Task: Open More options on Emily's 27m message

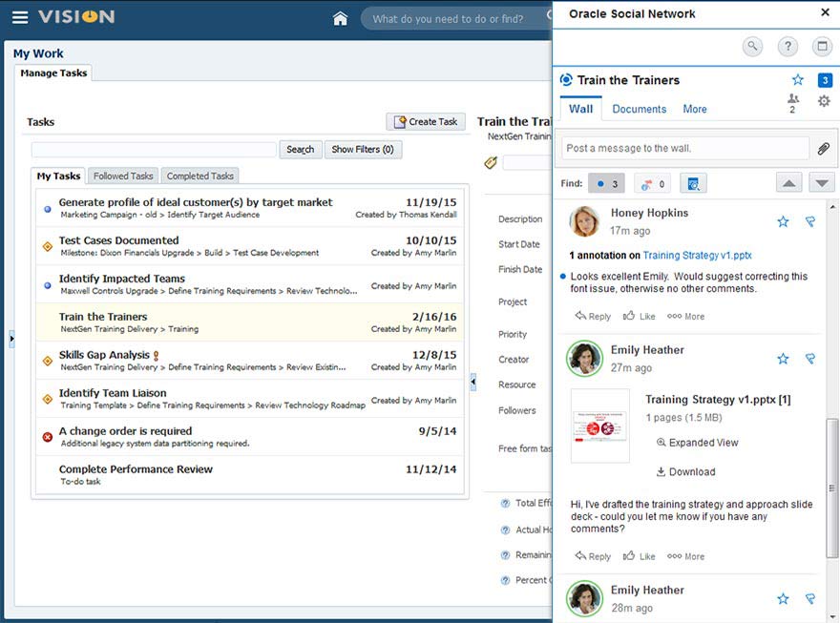Action: pyautogui.click(x=685, y=556)
